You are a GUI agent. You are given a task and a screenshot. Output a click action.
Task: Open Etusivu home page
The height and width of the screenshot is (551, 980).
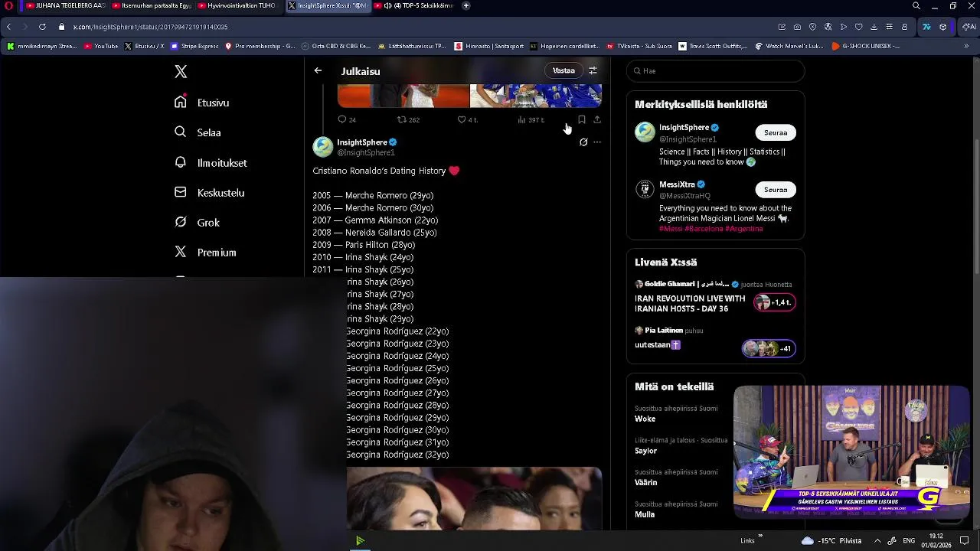(x=202, y=103)
